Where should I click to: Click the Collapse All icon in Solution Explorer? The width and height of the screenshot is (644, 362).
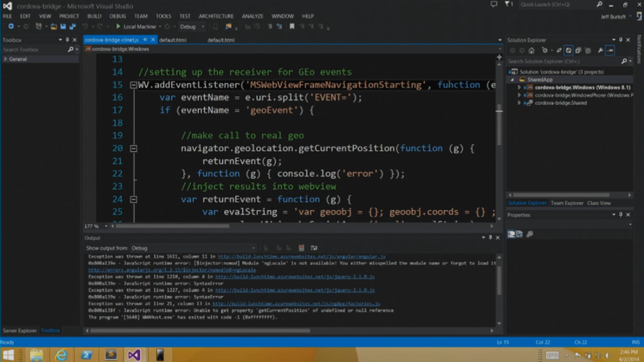(x=579, y=50)
